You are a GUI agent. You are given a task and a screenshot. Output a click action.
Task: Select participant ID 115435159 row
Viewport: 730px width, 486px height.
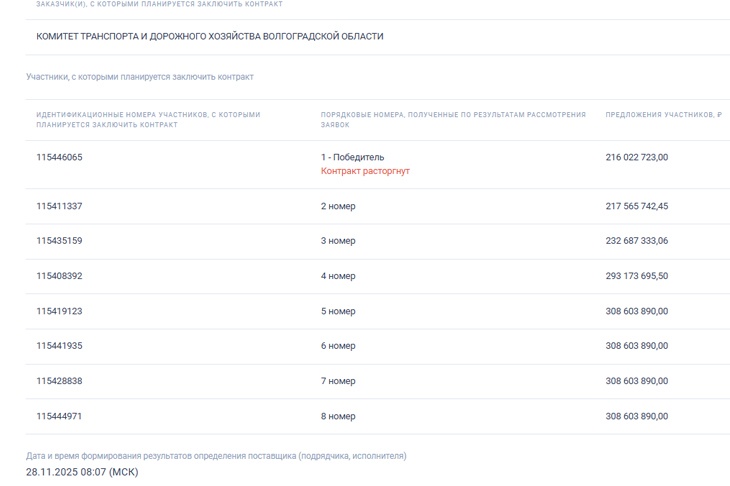(59, 241)
